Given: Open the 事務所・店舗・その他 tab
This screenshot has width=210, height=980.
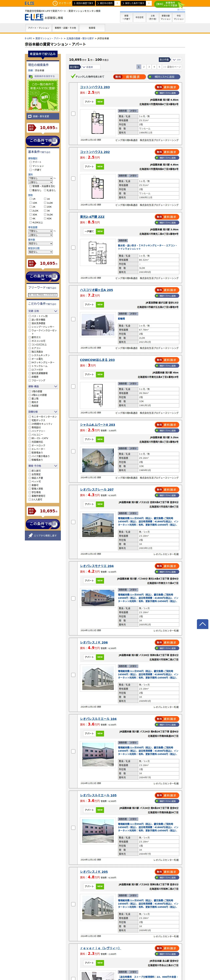Looking at the screenshot, I should [x=65, y=28].
